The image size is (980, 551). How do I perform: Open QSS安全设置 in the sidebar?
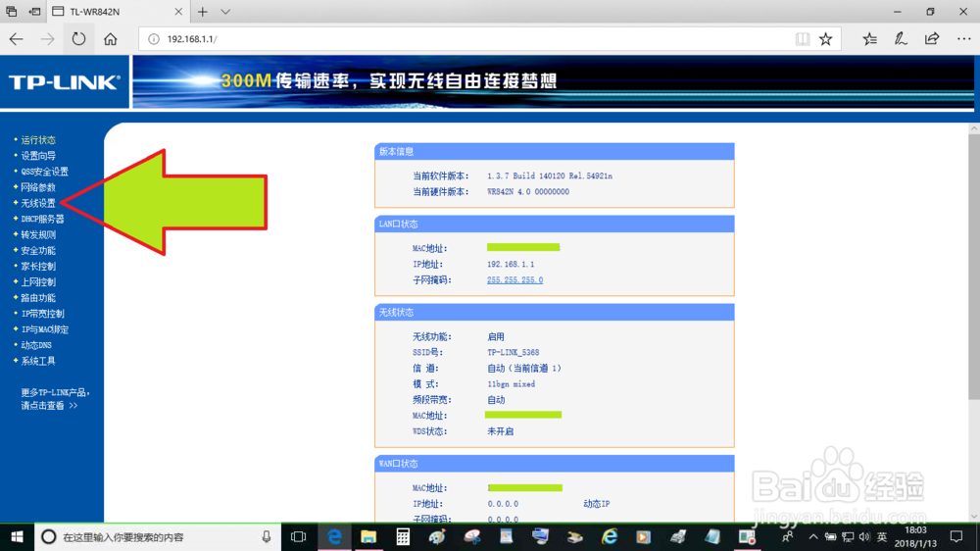click(x=44, y=172)
